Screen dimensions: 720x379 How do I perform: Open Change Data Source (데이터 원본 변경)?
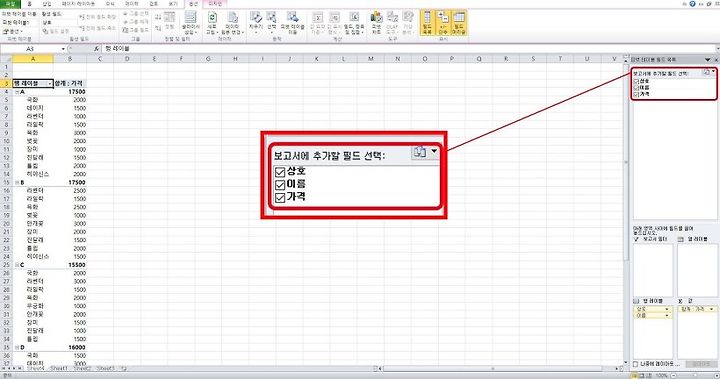[x=232, y=23]
